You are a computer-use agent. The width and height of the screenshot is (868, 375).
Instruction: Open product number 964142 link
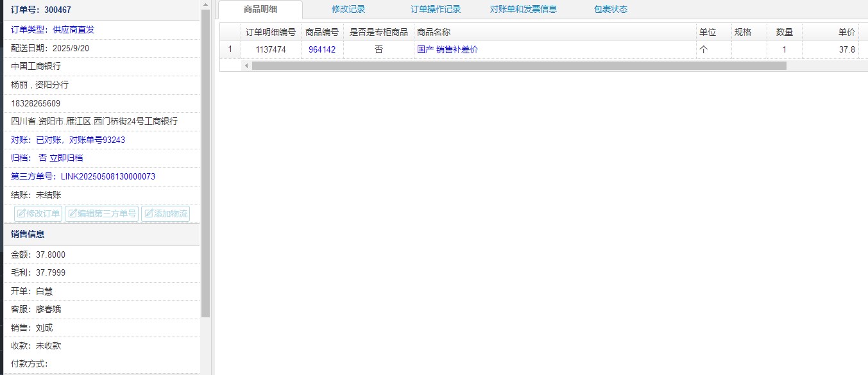pos(322,49)
